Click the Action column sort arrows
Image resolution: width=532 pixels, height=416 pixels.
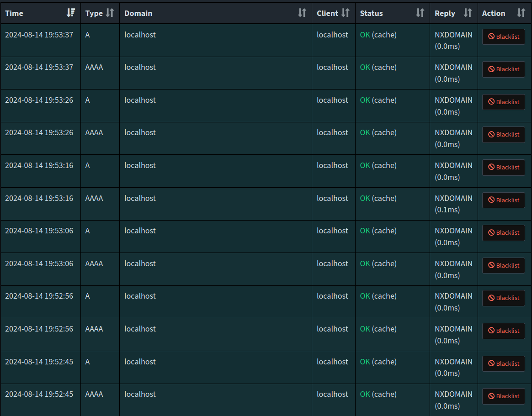pos(521,13)
